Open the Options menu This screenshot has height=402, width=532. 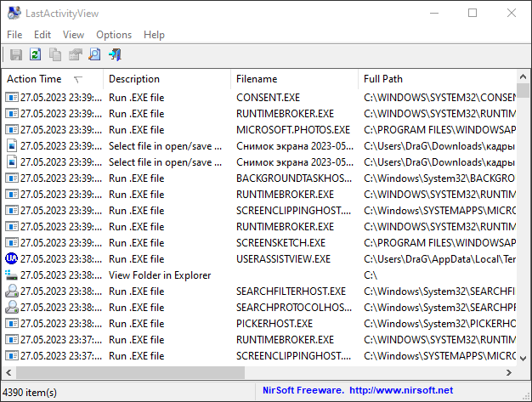[114, 35]
